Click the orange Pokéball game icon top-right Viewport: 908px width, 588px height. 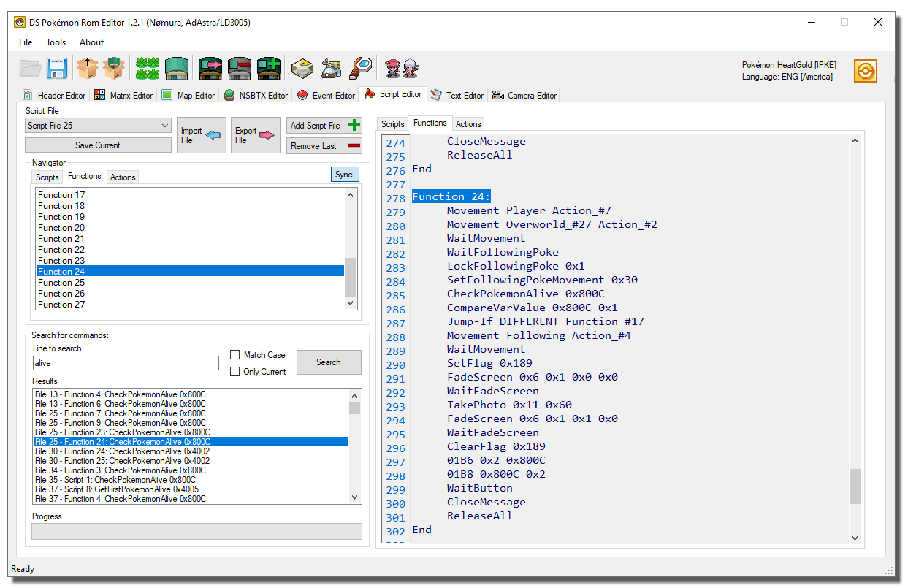click(866, 71)
